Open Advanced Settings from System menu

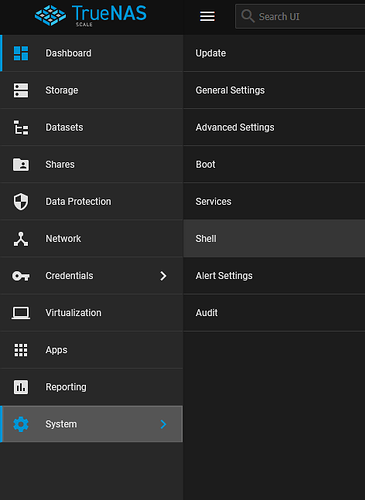pos(274,127)
